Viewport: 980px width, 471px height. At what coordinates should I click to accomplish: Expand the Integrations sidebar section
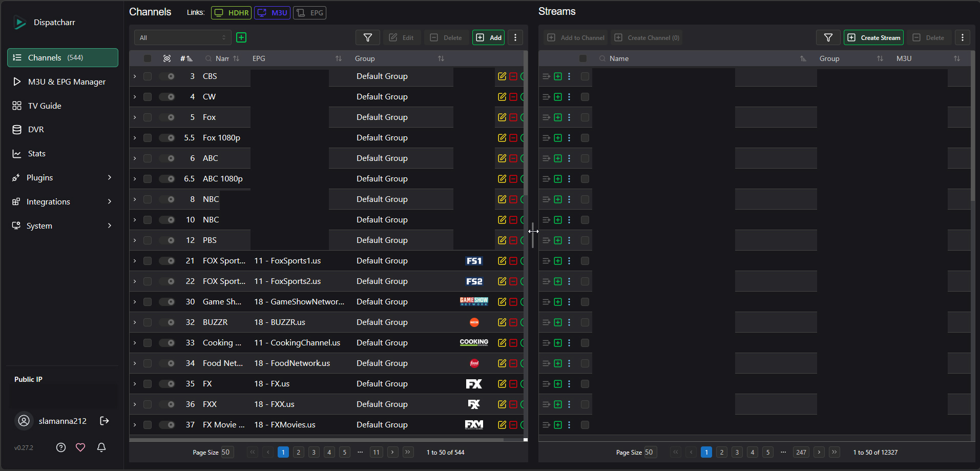coord(62,201)
